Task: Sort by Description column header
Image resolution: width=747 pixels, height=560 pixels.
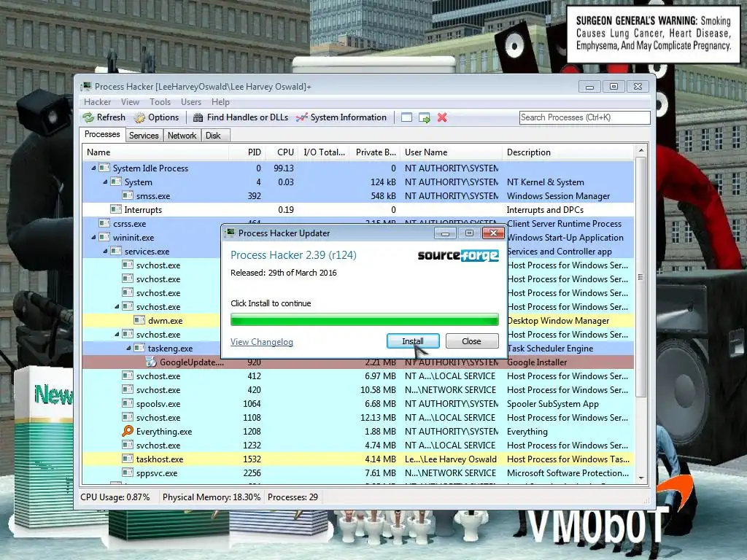Action: [x=568, y=152]
